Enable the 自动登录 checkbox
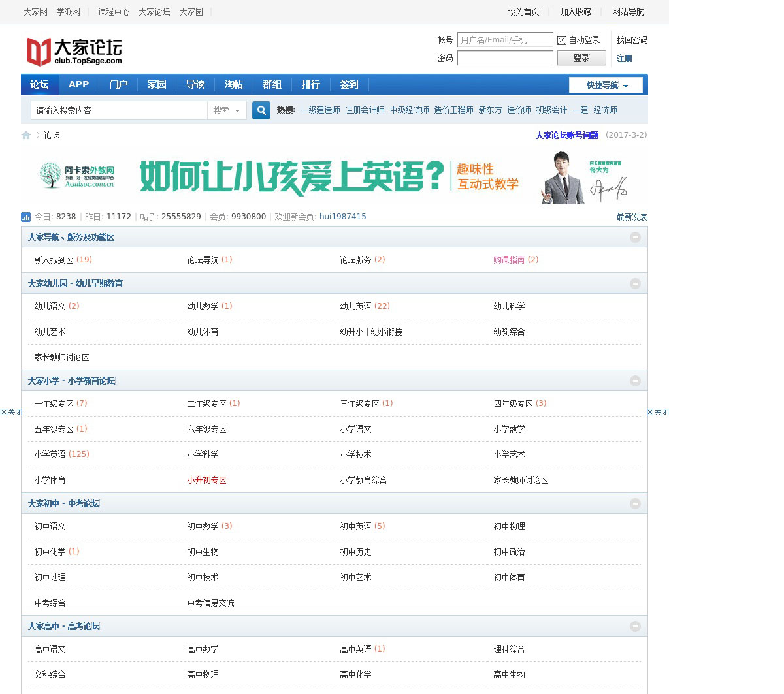784x694 pixels. pyautogui.click(x=562, y=40)
